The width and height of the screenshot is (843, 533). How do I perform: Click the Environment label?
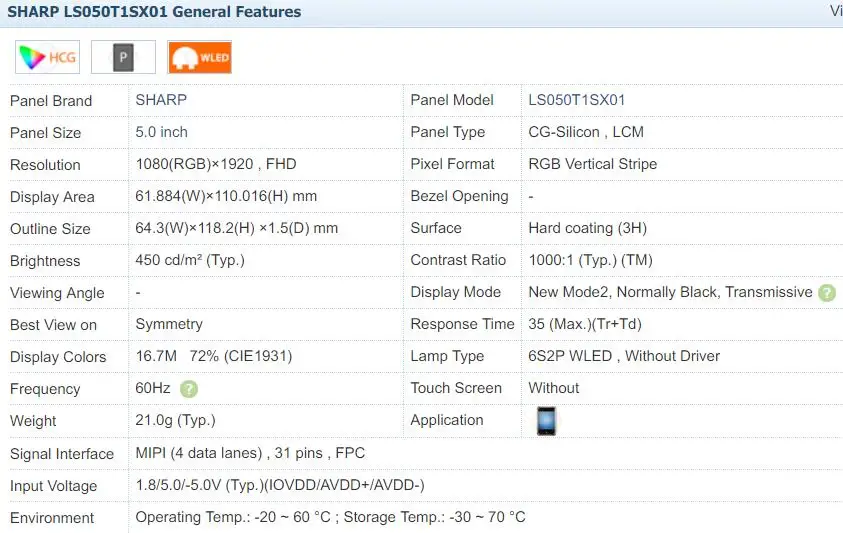52,518
